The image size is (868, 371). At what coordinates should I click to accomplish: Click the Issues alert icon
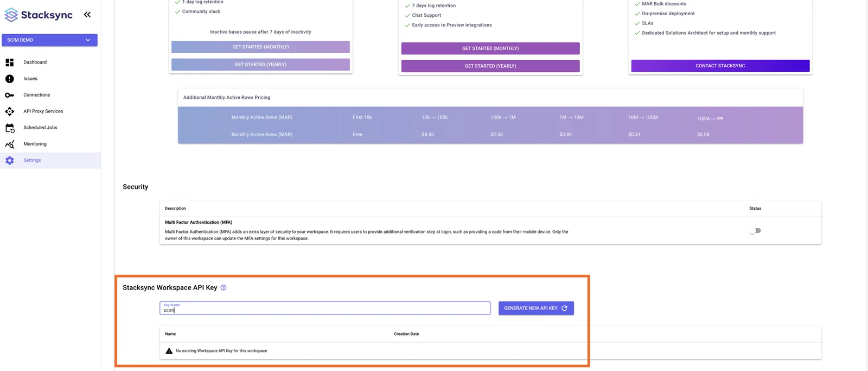coord(10,79)
